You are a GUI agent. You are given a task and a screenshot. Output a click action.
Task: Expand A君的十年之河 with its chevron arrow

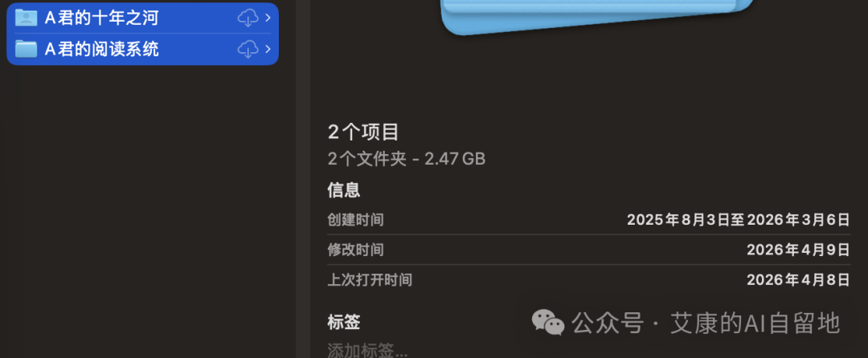click(x=268, y=18)
